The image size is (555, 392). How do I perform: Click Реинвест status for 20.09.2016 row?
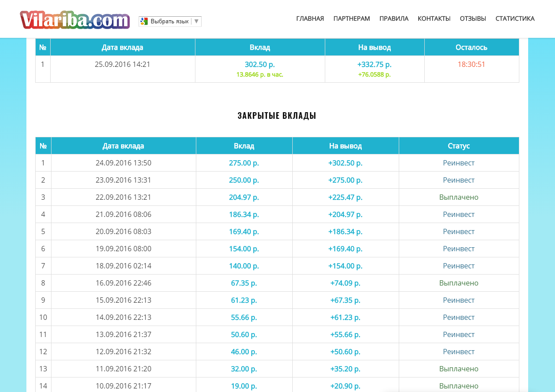point(459,231)
